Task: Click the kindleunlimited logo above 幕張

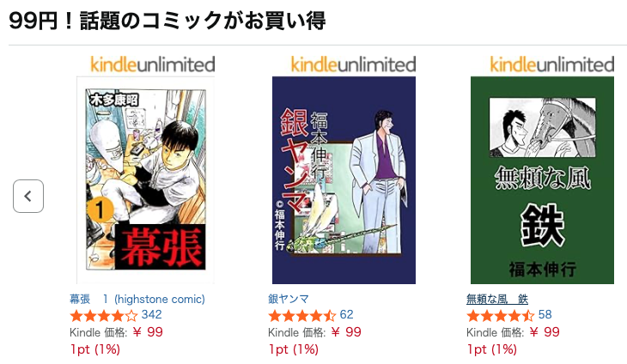Action: pos(153,64)
